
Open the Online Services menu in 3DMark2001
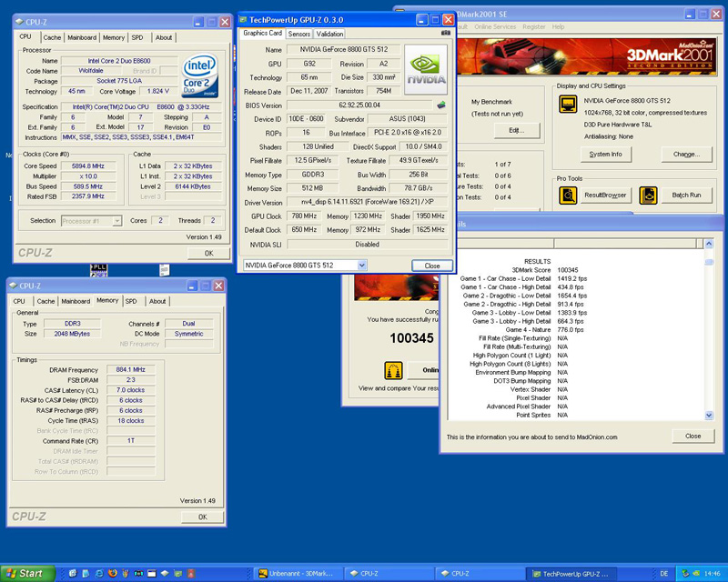(x=495, y=27)
